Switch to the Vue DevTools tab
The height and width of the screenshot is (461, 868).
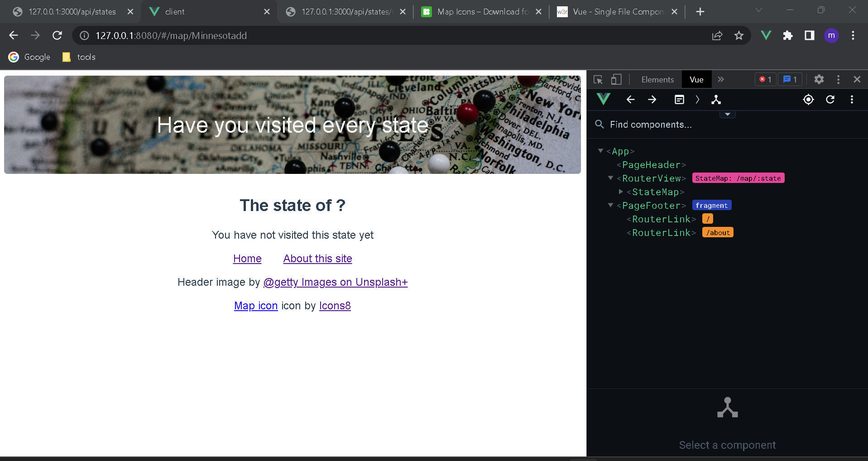696,80
